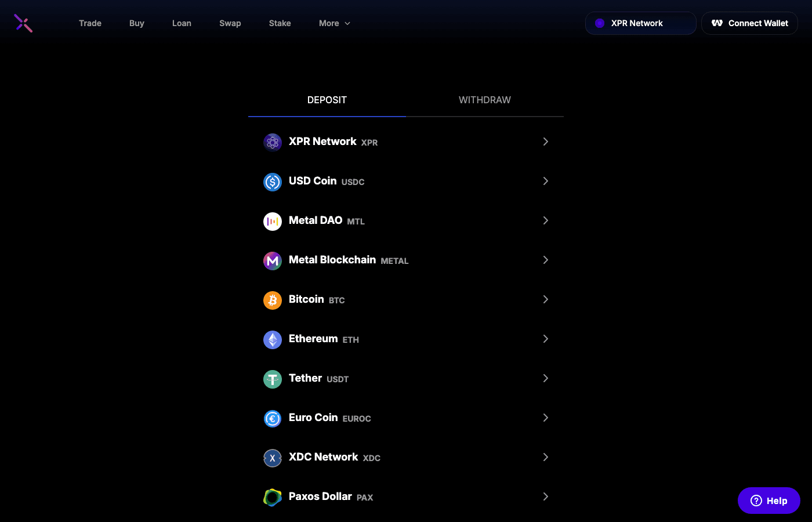Expand the USD Coin deposit row chevron
This screenshot has height=522, width=812.
pyautogui.click(x=545, y=181)
